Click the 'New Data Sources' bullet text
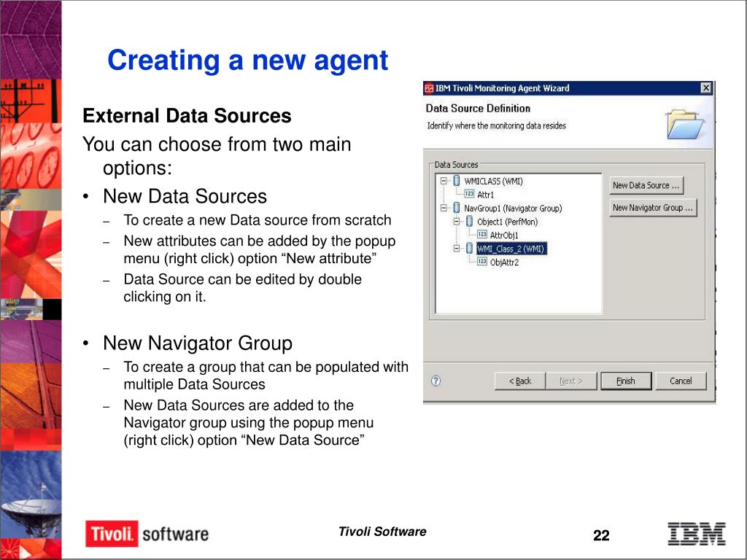This screenshot has height=560, width=747. coord(185,196)
